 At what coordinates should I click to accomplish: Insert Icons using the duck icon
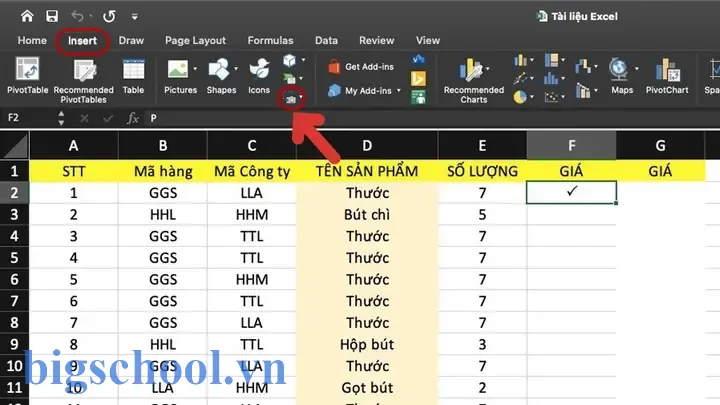pyautogui.click(x=259, y=69)
